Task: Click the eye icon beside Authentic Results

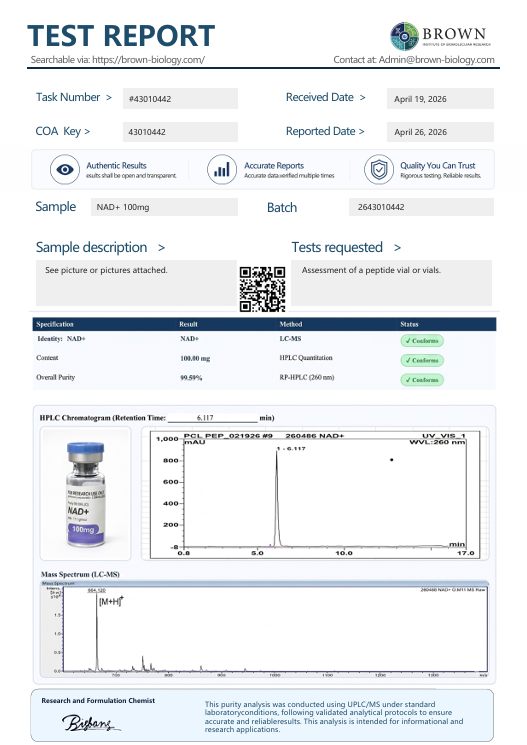Action: point(65,169)
